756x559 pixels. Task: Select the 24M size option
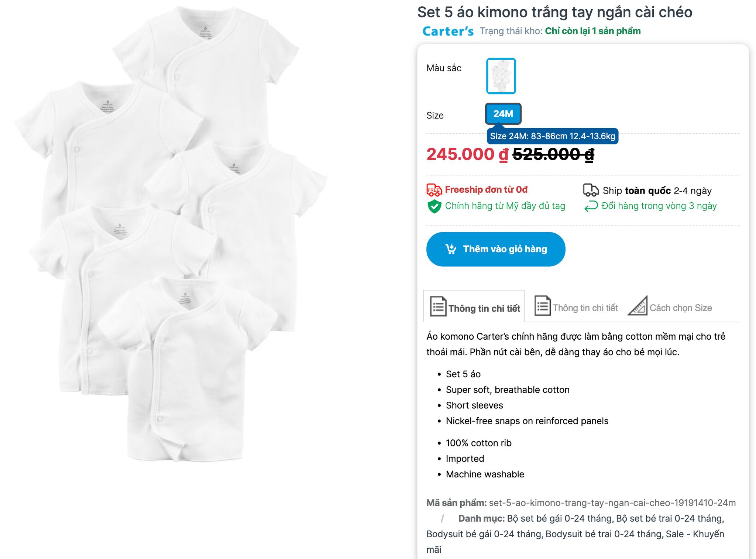click(503, 114)
